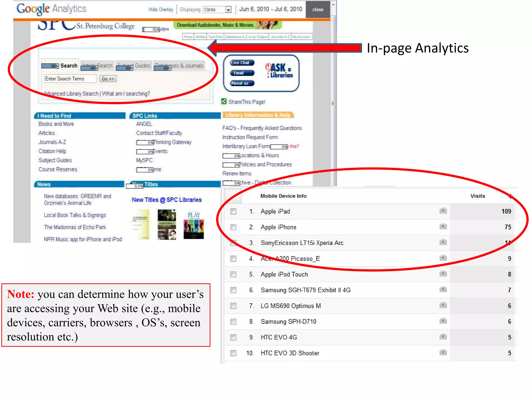The width and height of the screenshot is (532, 399).
Task: Click inside the Enter Search Terms field
Action: [70, 79]
